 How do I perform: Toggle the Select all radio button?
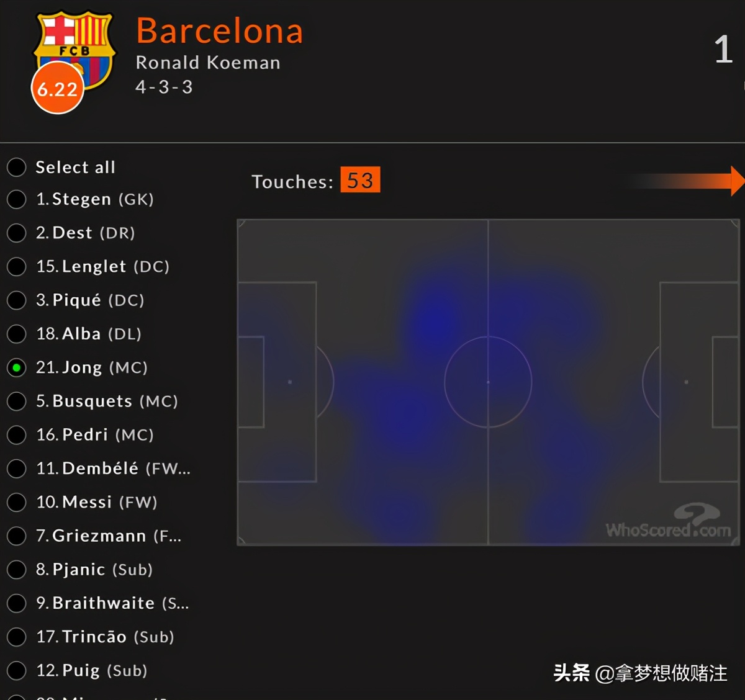[17, 167]
